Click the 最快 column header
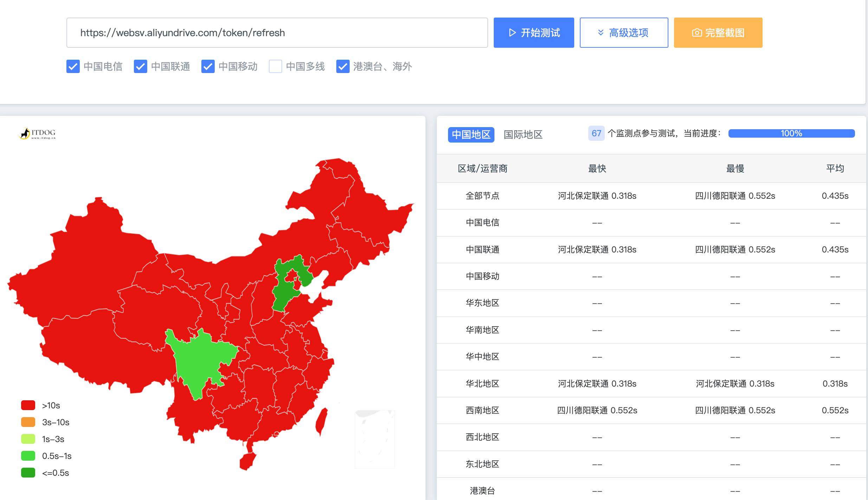The width and height of the screenshot is (868, 500). pos(597,169)
